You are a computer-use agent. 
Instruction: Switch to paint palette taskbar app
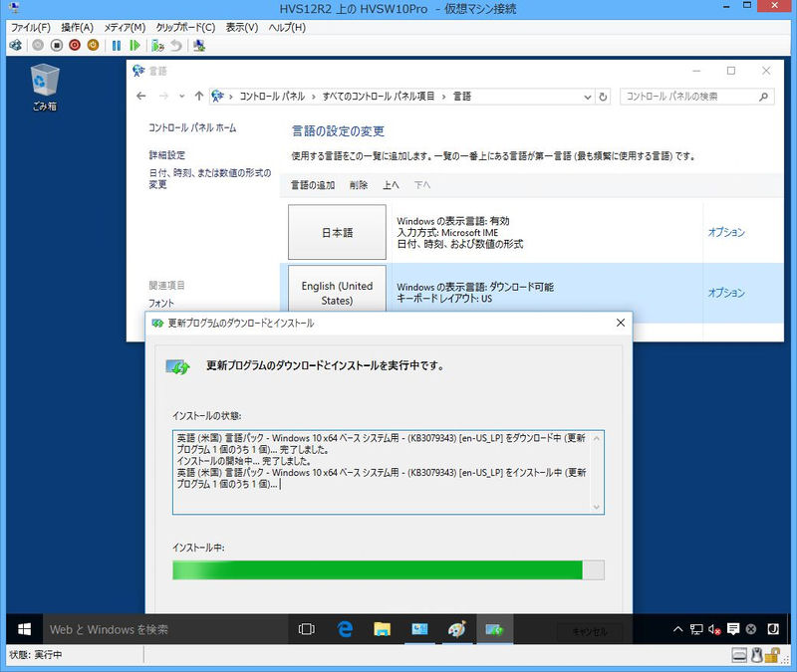pyautogui.click(x=456, y=629)
